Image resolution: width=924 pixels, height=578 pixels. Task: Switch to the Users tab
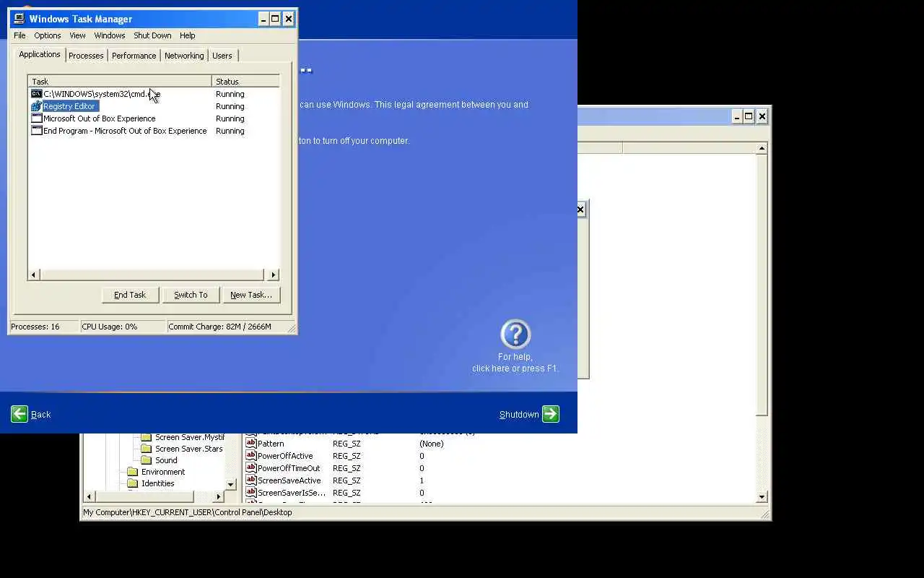[x=222, y=56]
